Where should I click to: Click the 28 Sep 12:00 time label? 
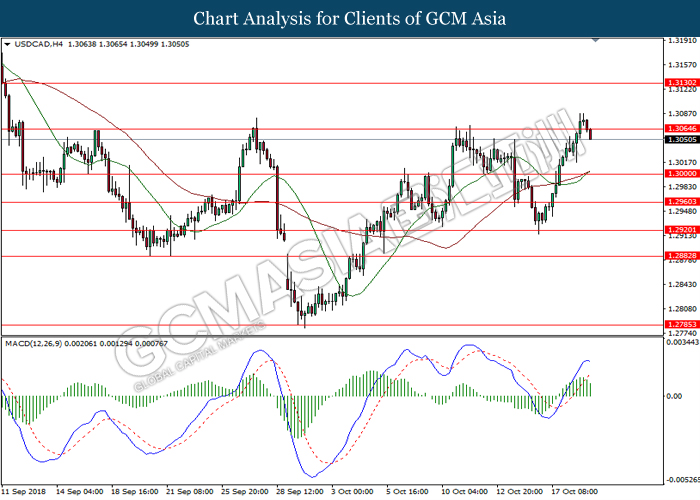(300, 492)
